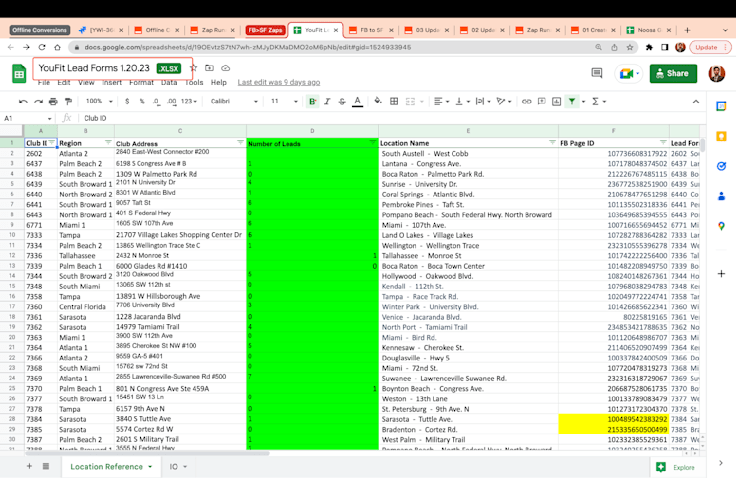Open comment history icon

(x=597, y=73)
